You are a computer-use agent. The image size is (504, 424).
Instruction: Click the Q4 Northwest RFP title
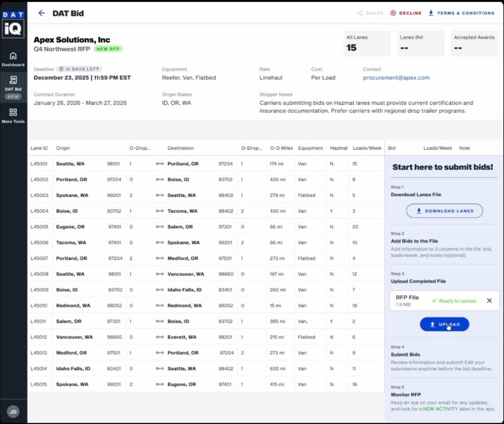point(62,49)
